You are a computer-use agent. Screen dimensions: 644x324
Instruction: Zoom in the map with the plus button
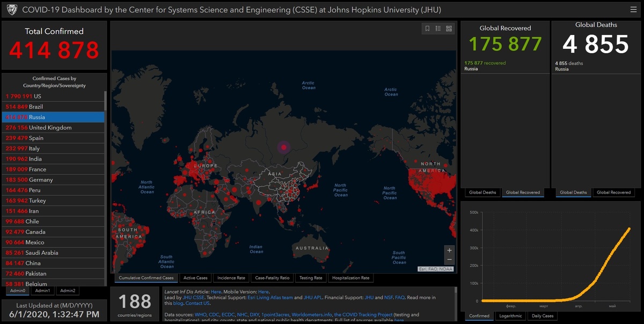pyautogui.click(x=449, y=250)
